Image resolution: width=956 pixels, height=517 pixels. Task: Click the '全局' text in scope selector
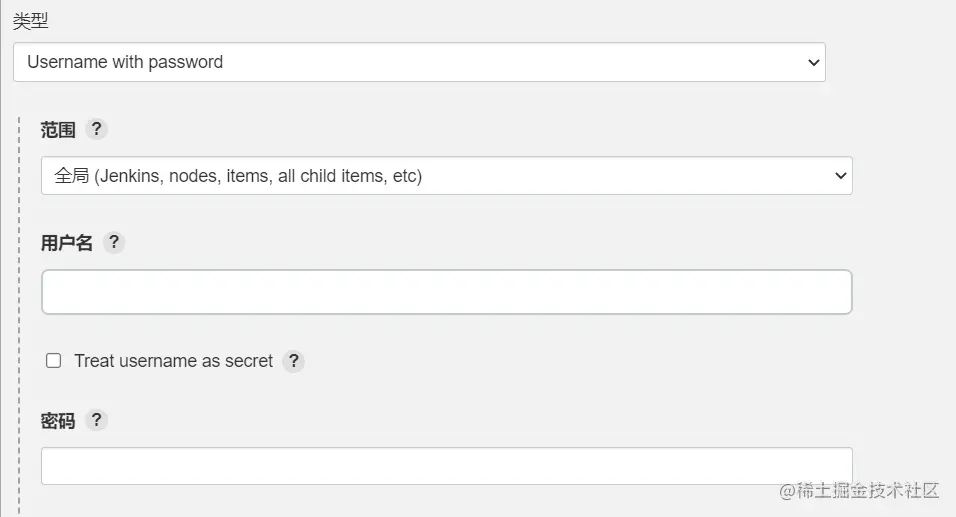point(71,176)
